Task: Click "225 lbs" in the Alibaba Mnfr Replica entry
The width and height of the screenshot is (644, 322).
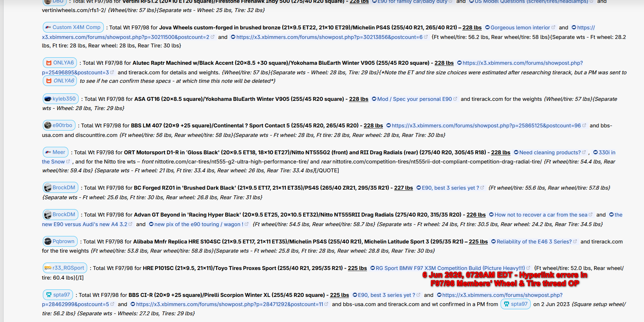Action: point(478,242)
